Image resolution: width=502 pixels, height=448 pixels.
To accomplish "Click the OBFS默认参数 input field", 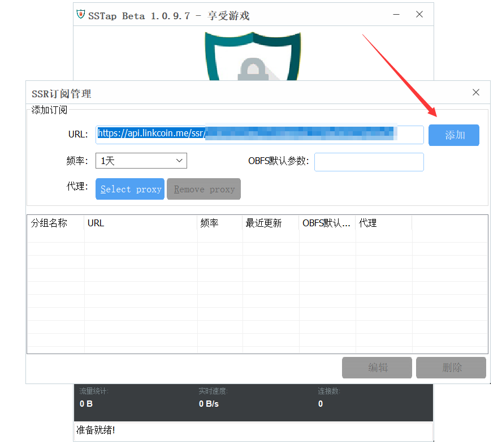I will [369, 162].
